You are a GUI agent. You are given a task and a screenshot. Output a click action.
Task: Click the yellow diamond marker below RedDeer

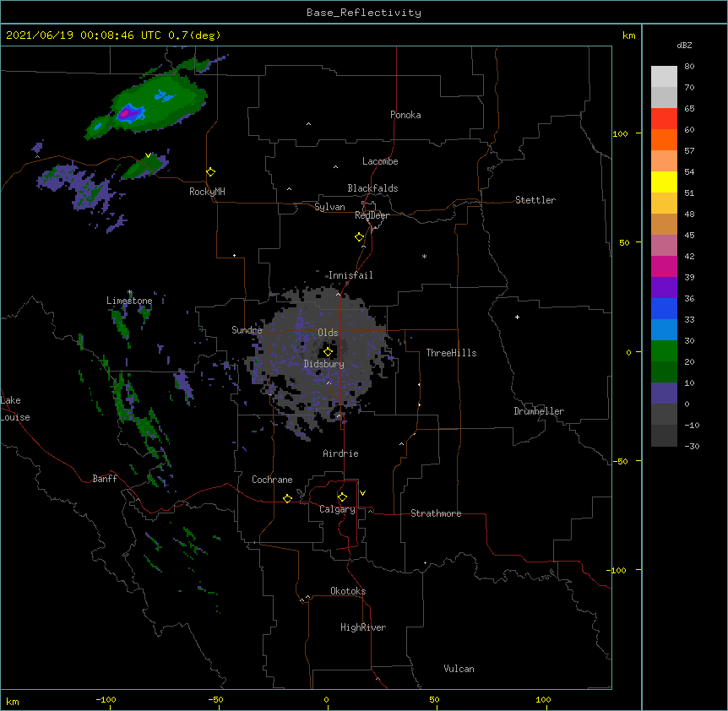[360, 237]
